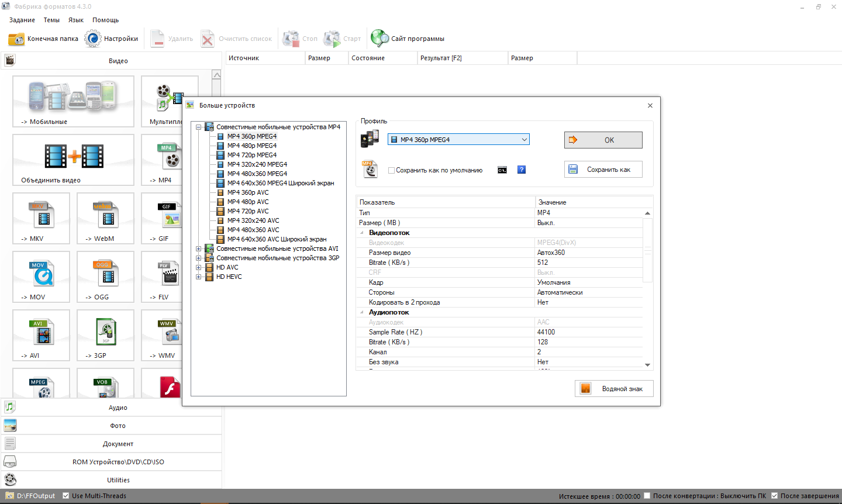
Task: Enable shutdown PC after conversion checkbox
Action: click(647, 496)
